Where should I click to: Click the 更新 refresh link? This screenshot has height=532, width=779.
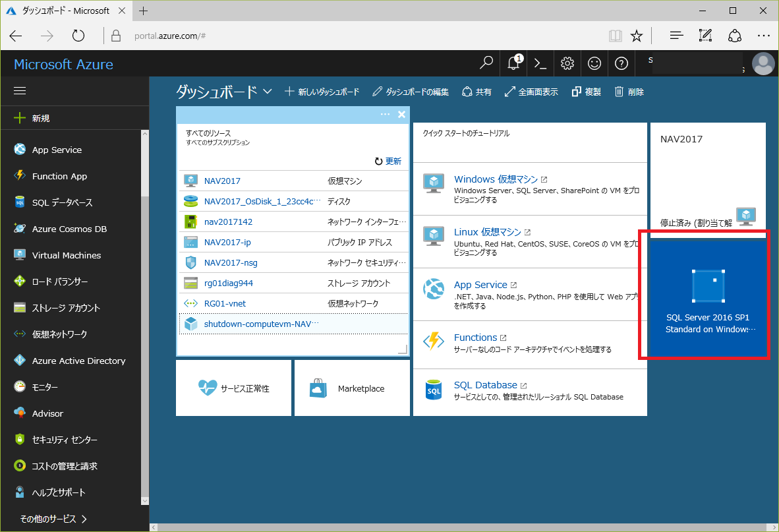(388, 161)
